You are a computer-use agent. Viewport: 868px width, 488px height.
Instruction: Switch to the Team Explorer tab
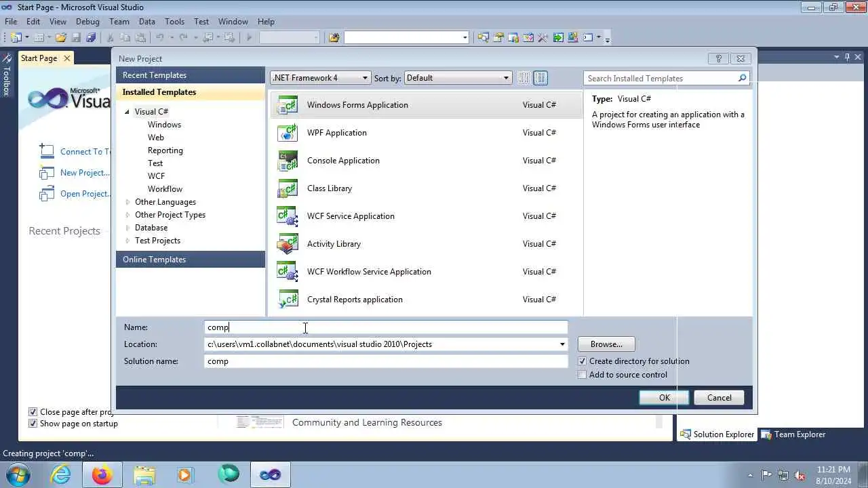point(793,434)
